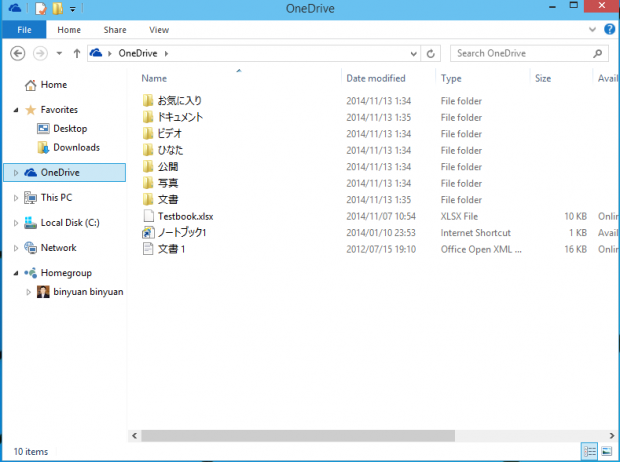Image resolution: width=620 pixels, height=462 pixels.
Task: Expand the Local Disk (C:) node
Action: click(x=16, y=223)
